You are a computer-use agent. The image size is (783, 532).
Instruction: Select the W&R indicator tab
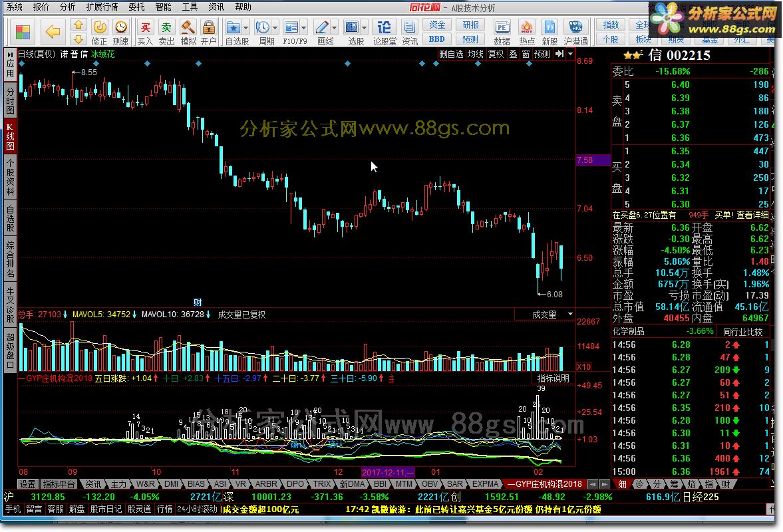145,483
